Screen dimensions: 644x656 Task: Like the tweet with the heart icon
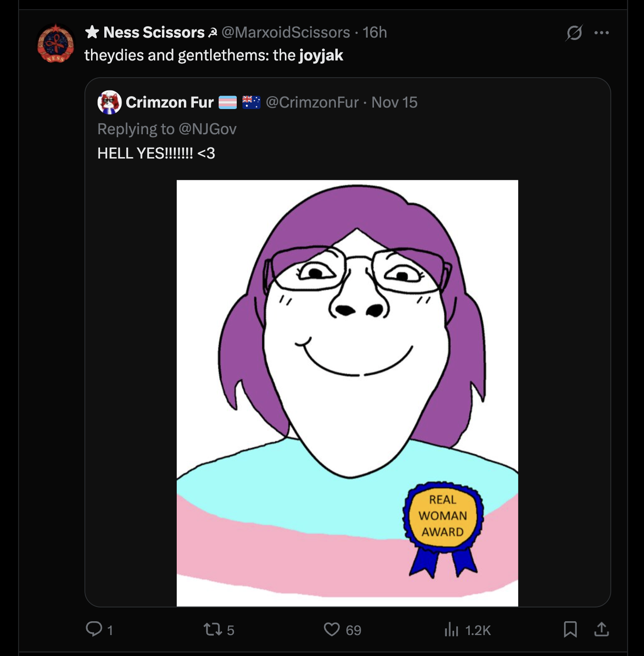click(x=332, y=629)
